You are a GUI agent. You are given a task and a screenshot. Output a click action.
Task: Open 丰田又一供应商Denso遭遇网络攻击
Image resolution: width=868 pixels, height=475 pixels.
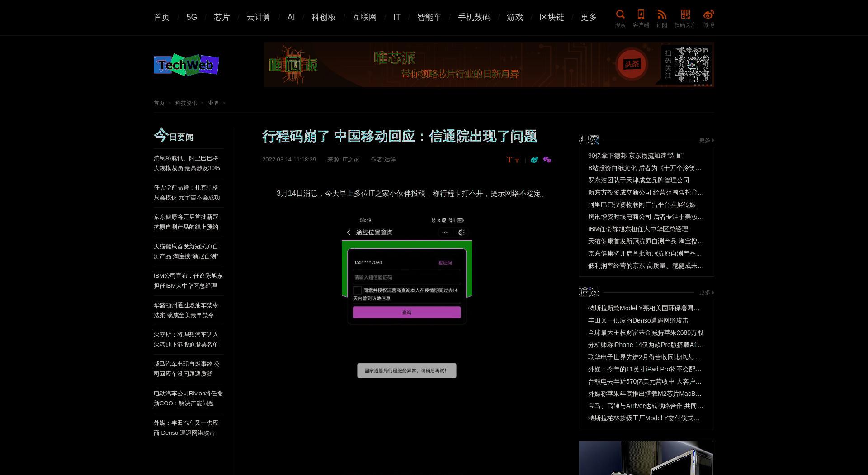click(x=638, y=320)
